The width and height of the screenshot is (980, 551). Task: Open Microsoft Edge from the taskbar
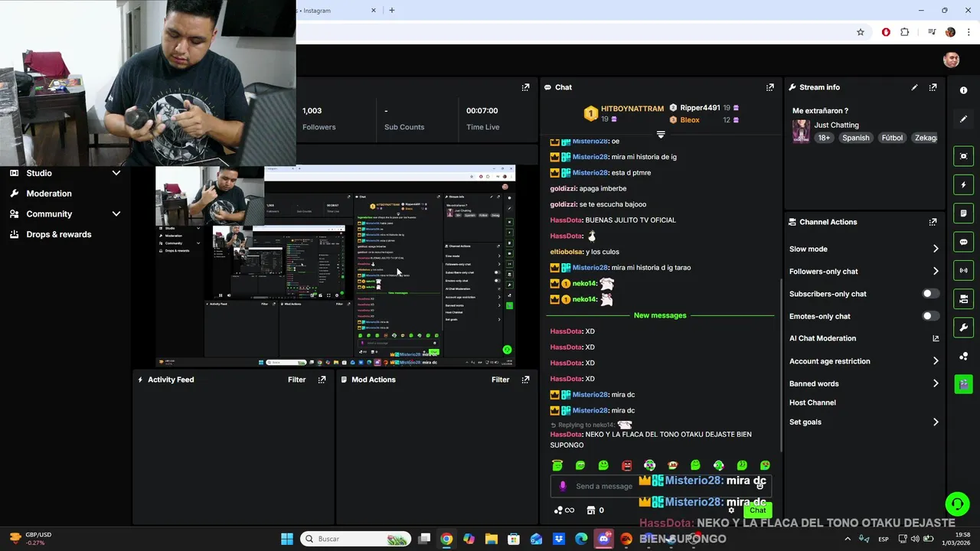point(581,539)
